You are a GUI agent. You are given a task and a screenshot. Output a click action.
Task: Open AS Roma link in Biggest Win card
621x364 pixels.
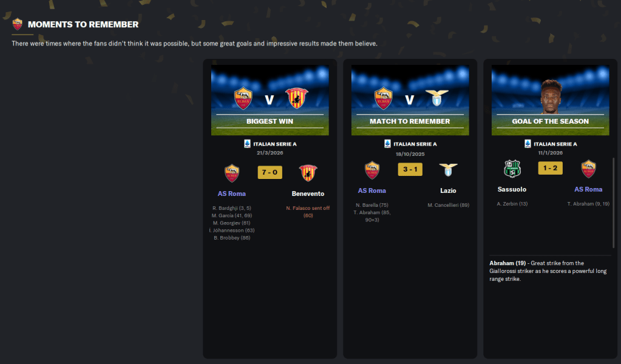232,194
